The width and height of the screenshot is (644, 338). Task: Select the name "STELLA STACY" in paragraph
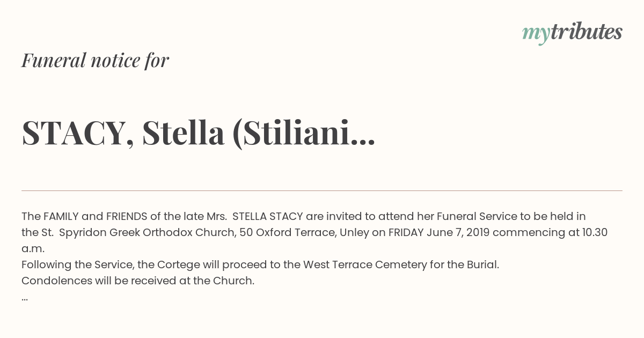coord(268,217)
